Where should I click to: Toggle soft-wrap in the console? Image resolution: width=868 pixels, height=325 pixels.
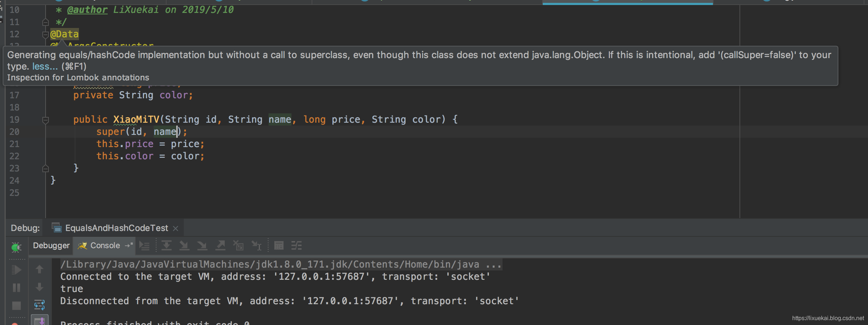(x=39, y=305)
